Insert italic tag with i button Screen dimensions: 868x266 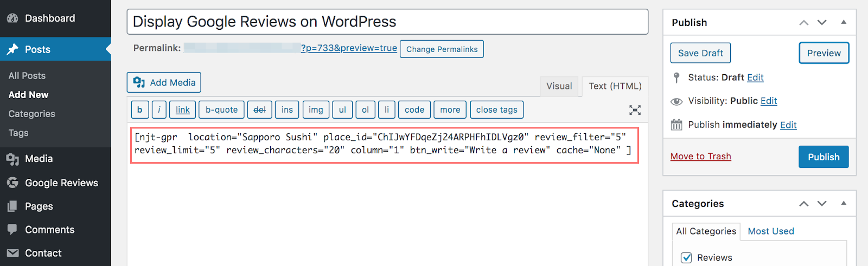point(159,110)
